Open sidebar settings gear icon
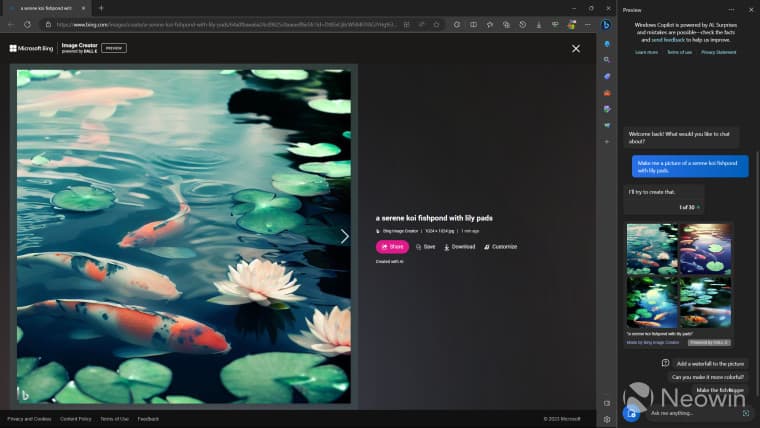This screenshot has height=428, width=760. (606, 419)
